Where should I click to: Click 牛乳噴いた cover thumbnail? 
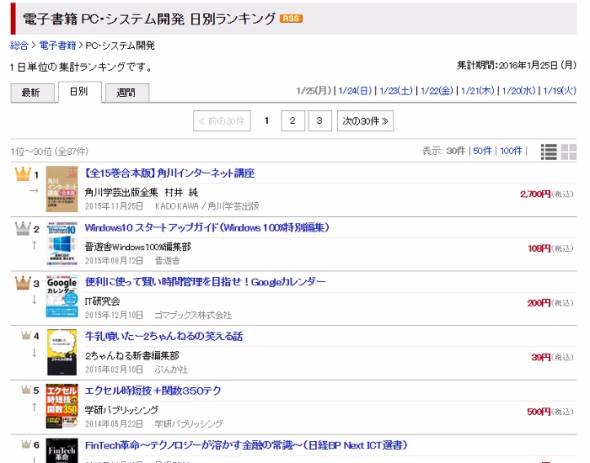(62, 352)
